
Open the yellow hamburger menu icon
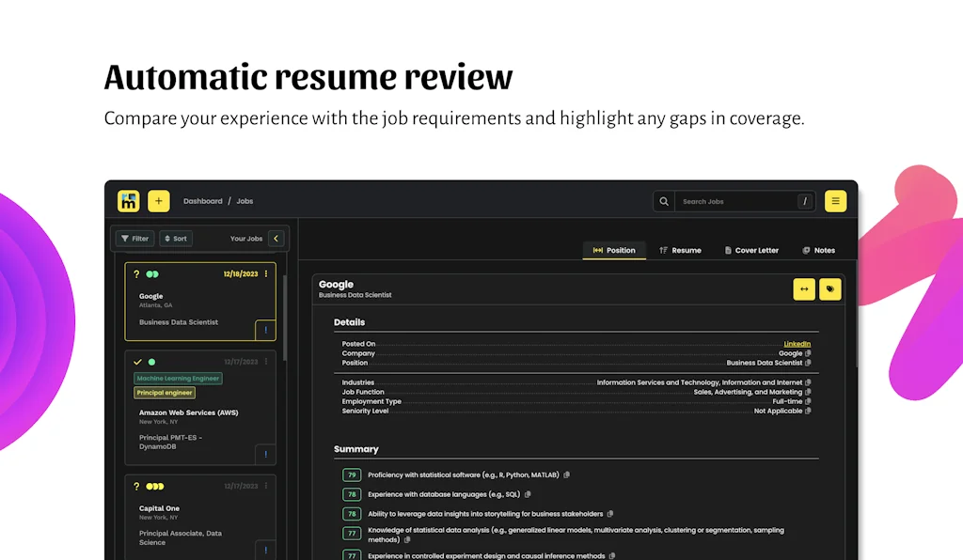835,200
